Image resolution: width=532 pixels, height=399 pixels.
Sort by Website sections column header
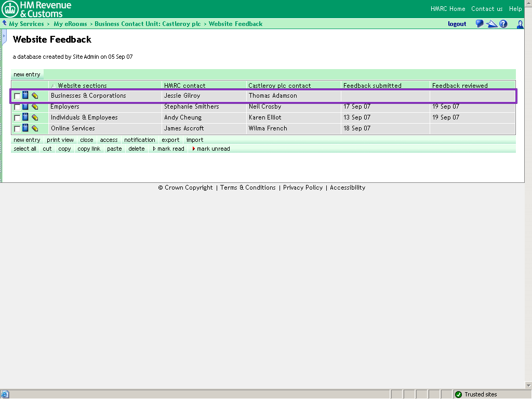click(82, 86)
